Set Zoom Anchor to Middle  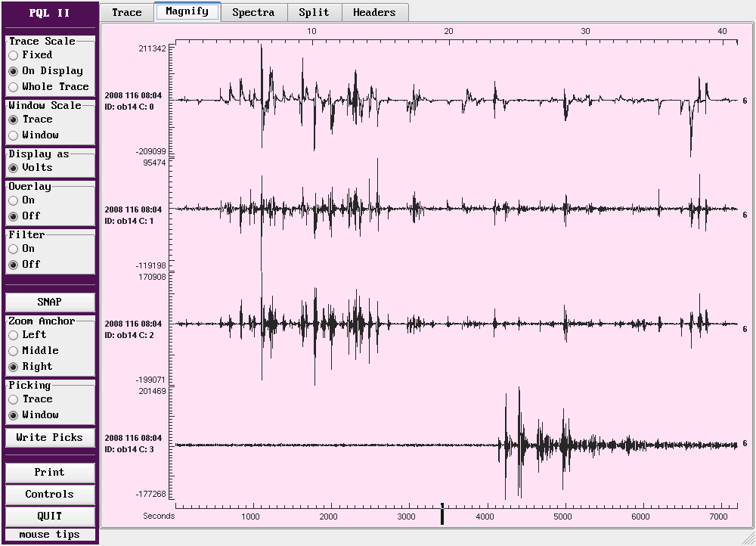click(x=14, y=351)
